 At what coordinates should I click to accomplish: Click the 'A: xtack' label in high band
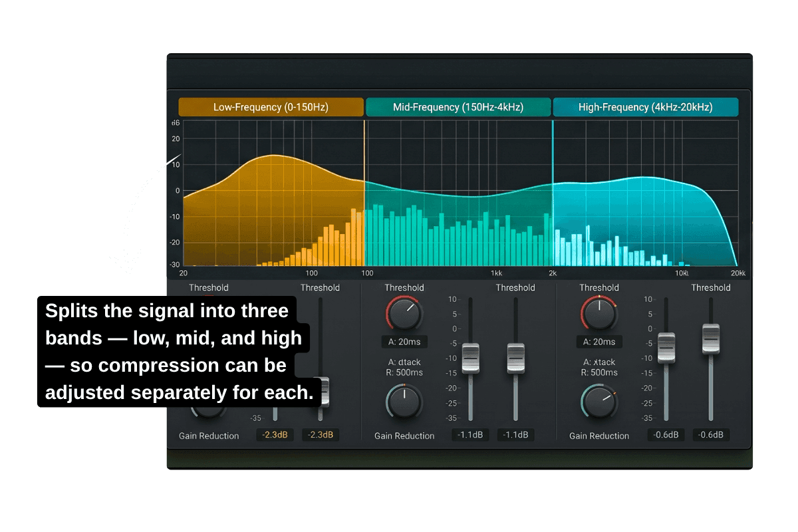pos(599,362)
